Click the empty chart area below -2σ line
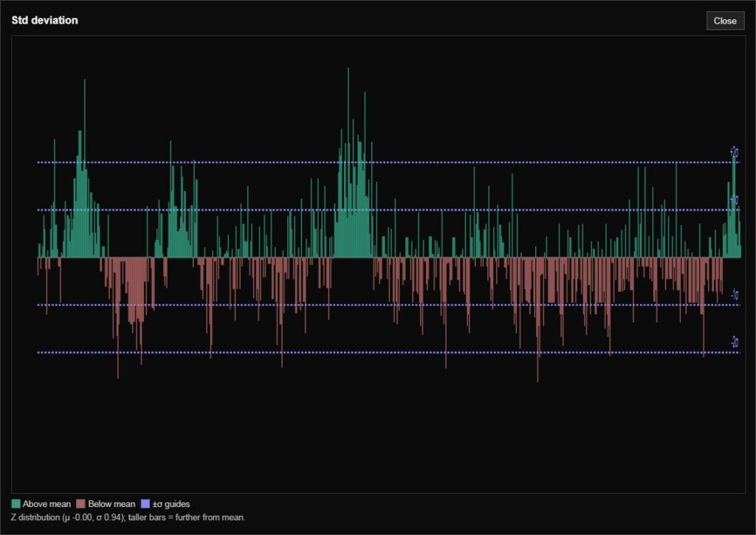This screenshot has width=756, height=535. [369, 428]
